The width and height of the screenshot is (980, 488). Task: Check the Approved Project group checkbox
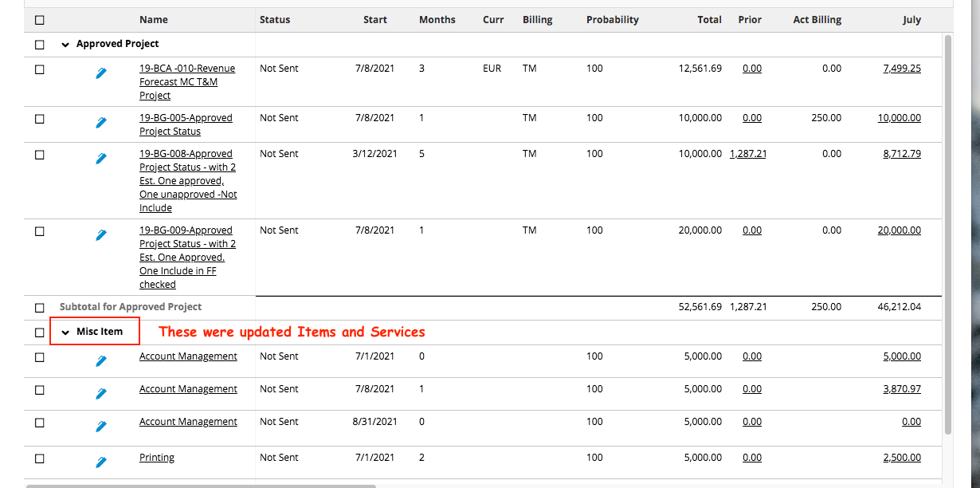coord(40,45)
